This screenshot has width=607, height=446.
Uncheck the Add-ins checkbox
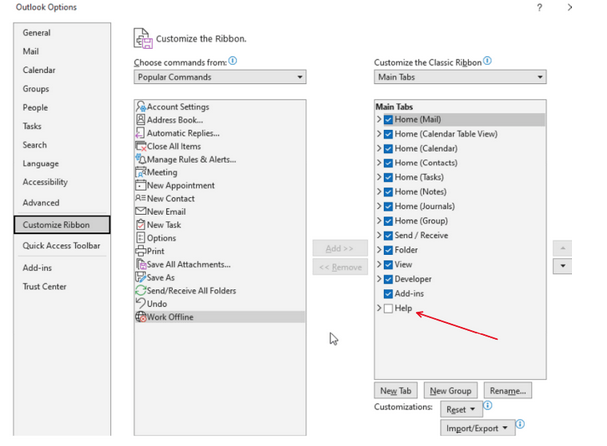tap(388, 294)
